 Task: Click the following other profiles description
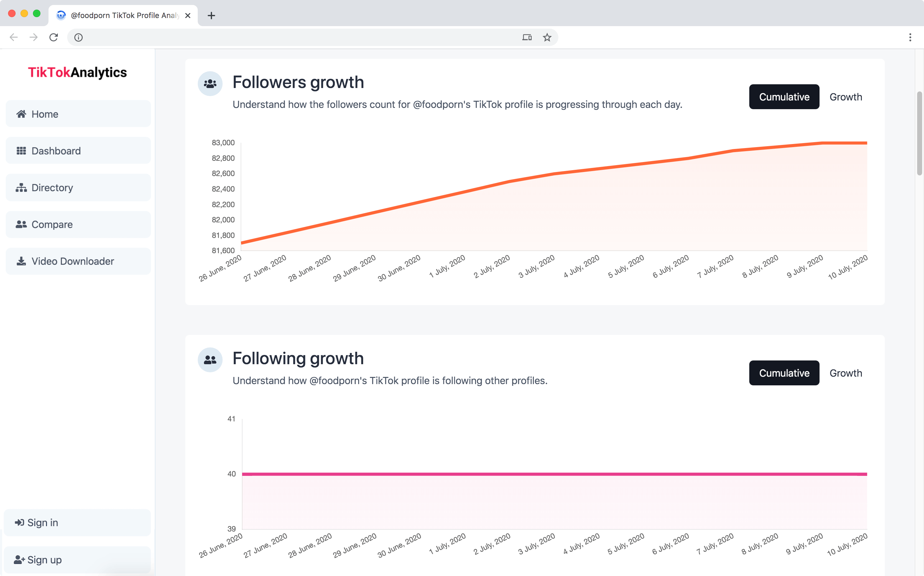click(390, 381)
